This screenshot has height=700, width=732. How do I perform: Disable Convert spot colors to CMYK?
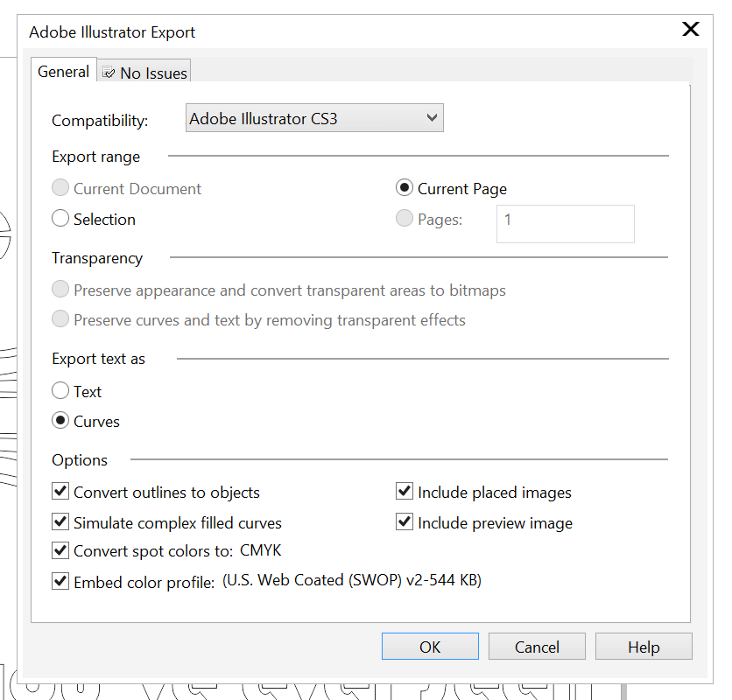point(60,550)
